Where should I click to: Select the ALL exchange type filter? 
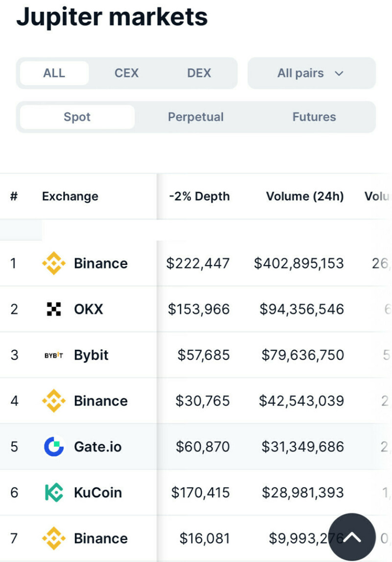[x=54, y=73]
